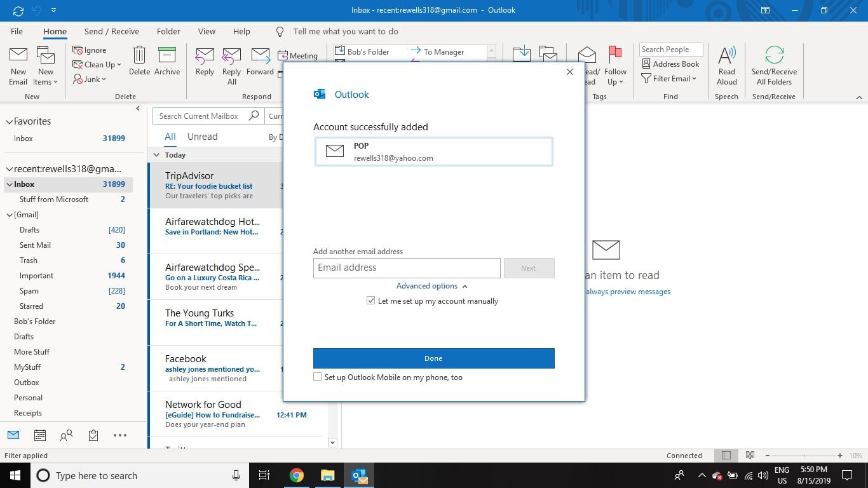Click the Send/Receive icon in title bar
This screenshot has height=488, width=868.
pos(18,10)
